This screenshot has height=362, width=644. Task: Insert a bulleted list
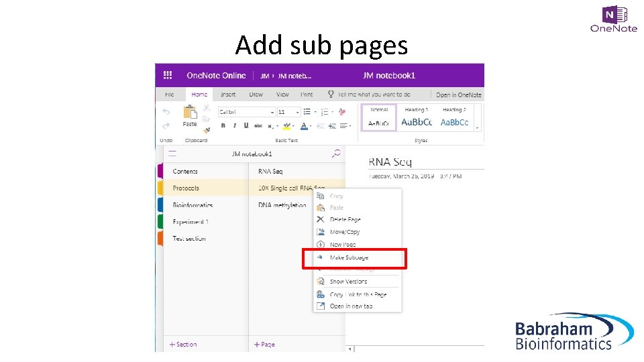pyautogui.click(x=307, y=112)
